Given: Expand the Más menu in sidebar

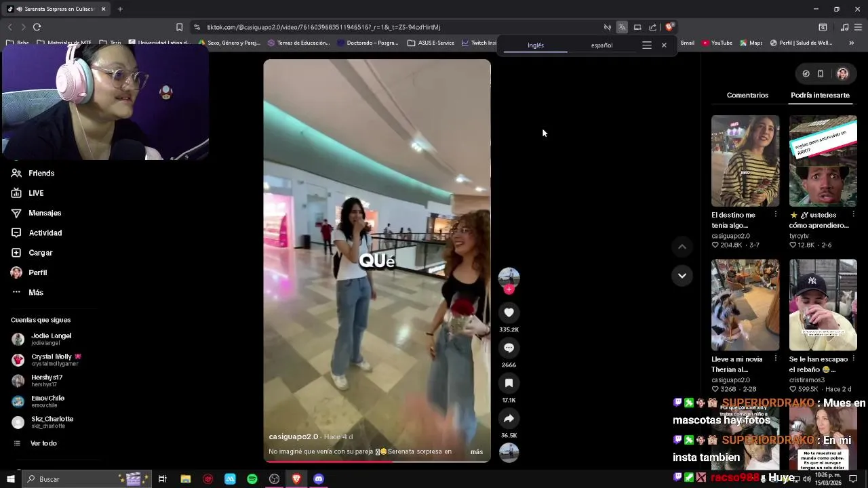Looking at the screenshot, I should click(27, 292).
